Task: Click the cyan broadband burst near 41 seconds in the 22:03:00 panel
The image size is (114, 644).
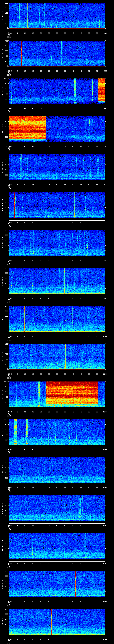Action: pyautogui.click(x=75, y=91)
